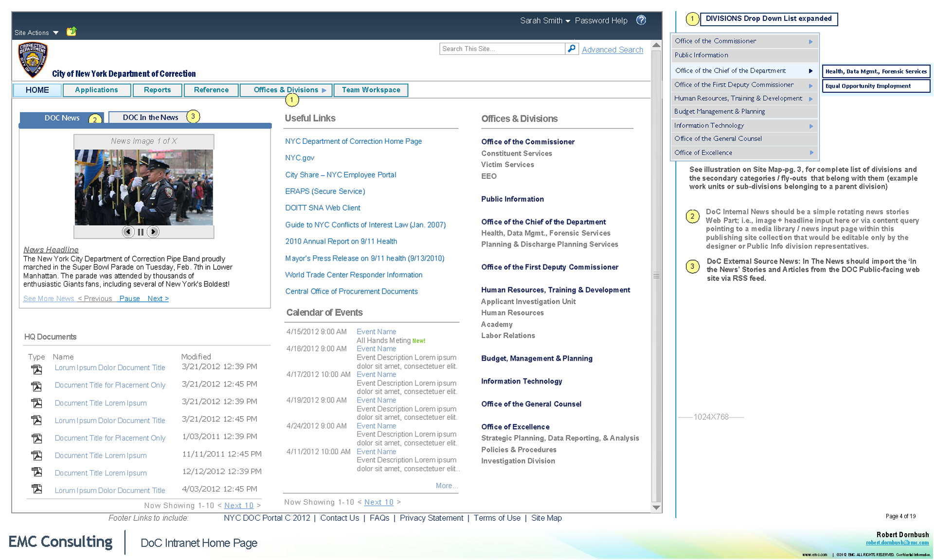This screenshot has width=934, height=560.
Task: Click next news image arrow button
Action: [x=153, y=232]
